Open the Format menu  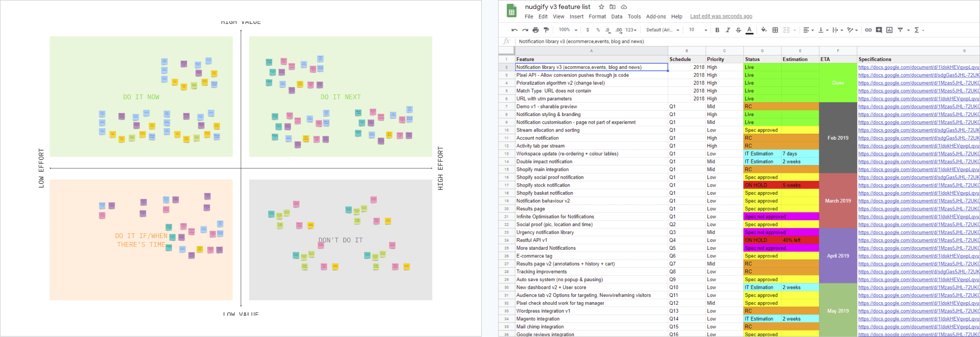point(597,17)
